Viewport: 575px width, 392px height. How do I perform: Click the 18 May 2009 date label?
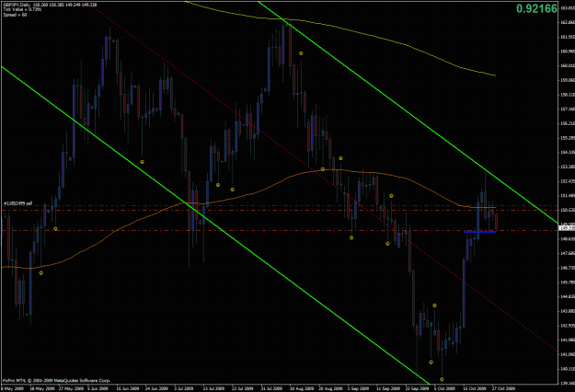pos(42,388)
